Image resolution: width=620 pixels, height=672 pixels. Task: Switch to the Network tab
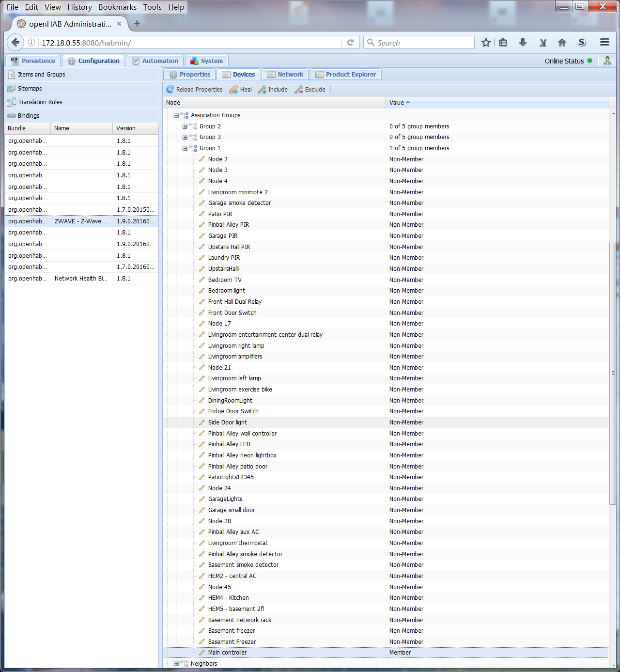[285, 74]
